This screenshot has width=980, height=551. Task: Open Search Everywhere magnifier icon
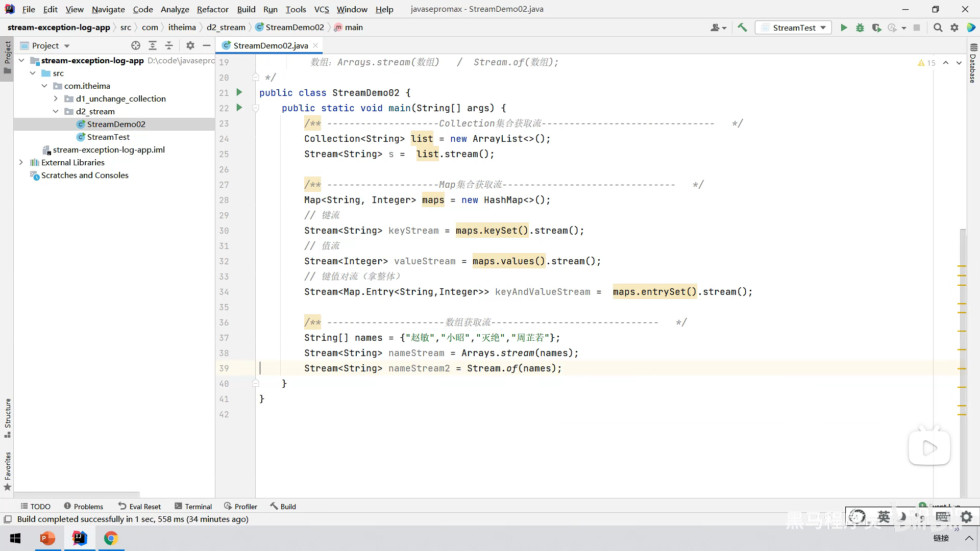tap(938, 28)
